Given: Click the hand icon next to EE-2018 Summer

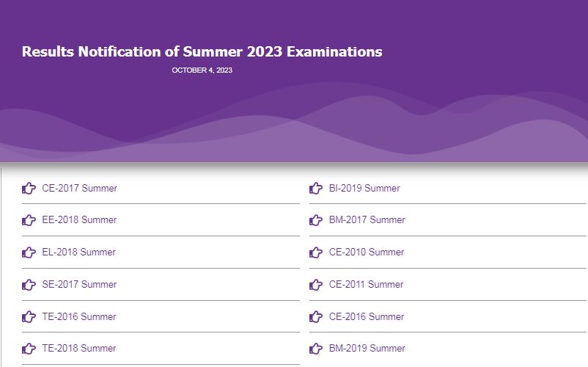Looking at the screenshot, I should (29, 220).
